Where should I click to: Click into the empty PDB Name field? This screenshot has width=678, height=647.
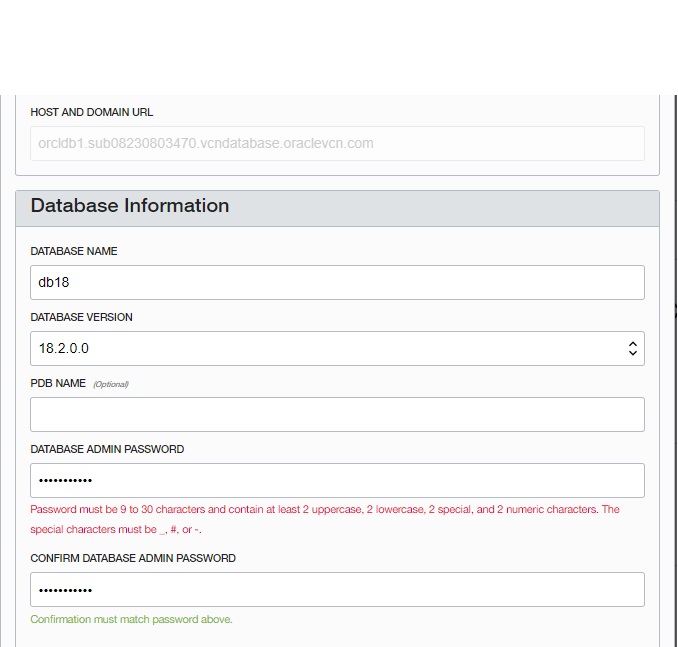coord(337,414)
